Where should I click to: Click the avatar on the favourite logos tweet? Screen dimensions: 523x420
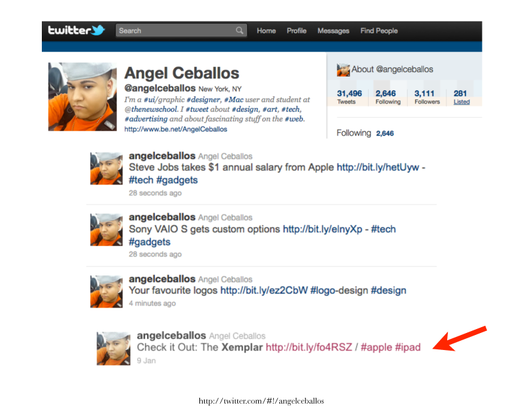coord(106,292)
